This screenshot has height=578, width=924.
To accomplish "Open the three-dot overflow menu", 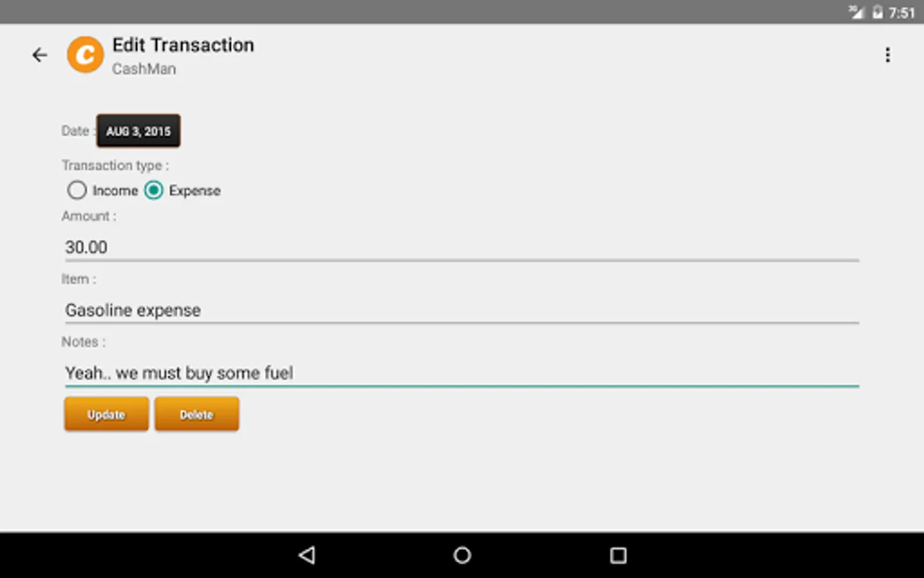I will 887,55.
